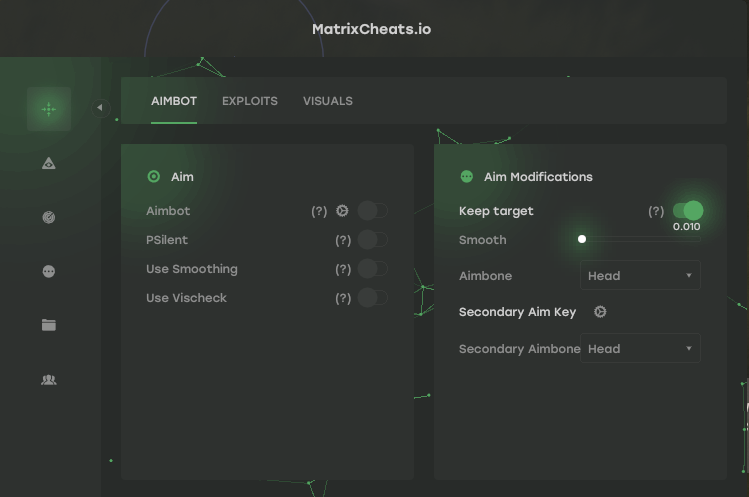Viewport: 749px width, 497px height.
Task: Disable the Keep target toggle
Action: (687, 210)
